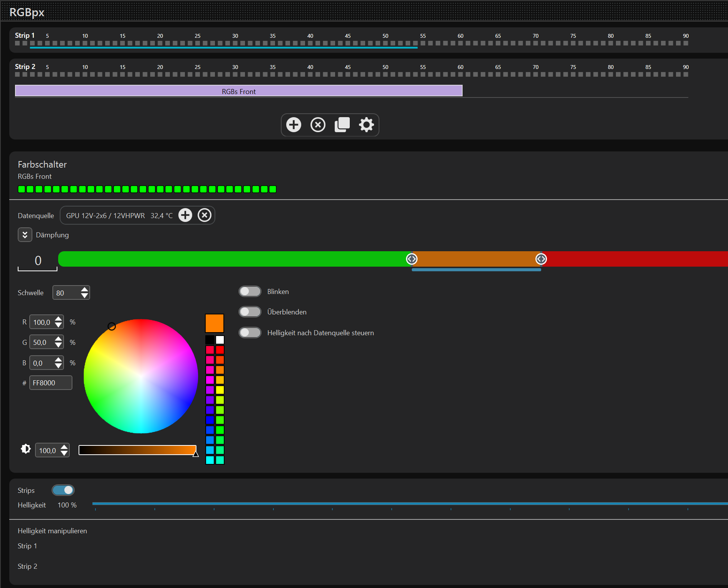The height and width of the screenshot is (588, 728).
Task: Click the orange brightness gradient slider
Action: pyautogui.click(x=138, y=450)
